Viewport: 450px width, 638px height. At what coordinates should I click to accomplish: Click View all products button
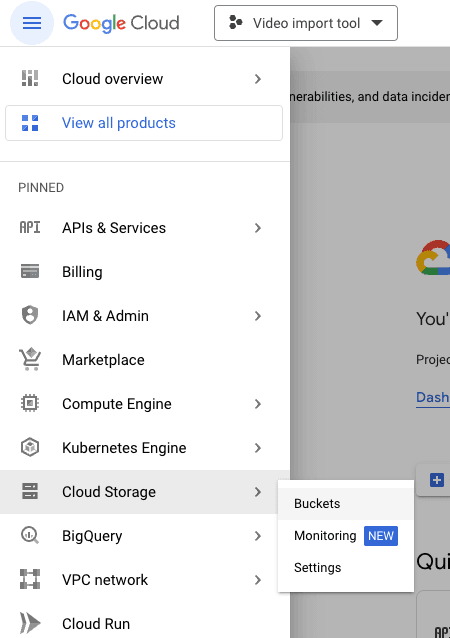tap(144, 123)
